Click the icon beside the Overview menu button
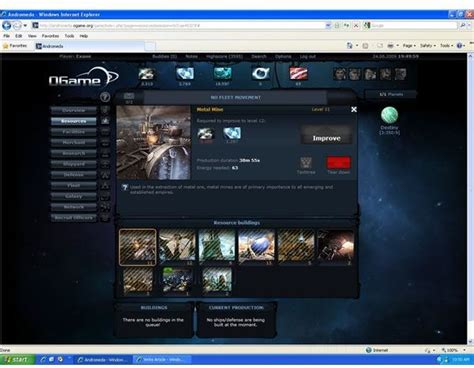 [105, 110]
